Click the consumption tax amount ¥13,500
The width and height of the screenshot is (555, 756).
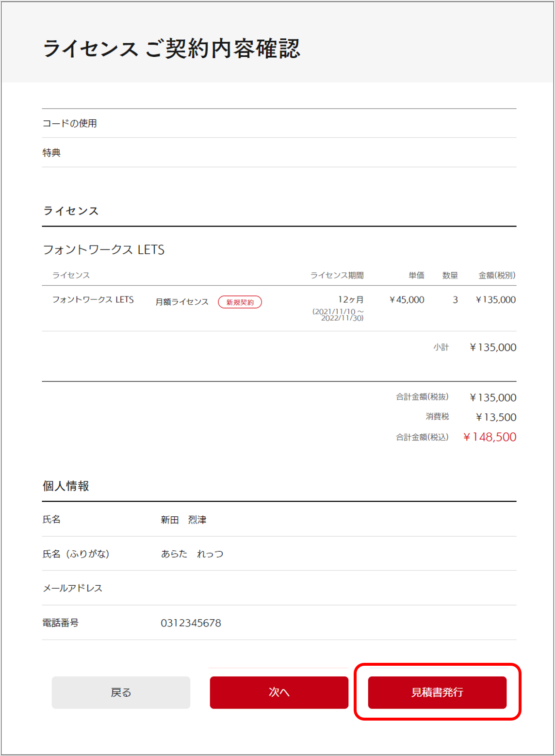[495, 417]
